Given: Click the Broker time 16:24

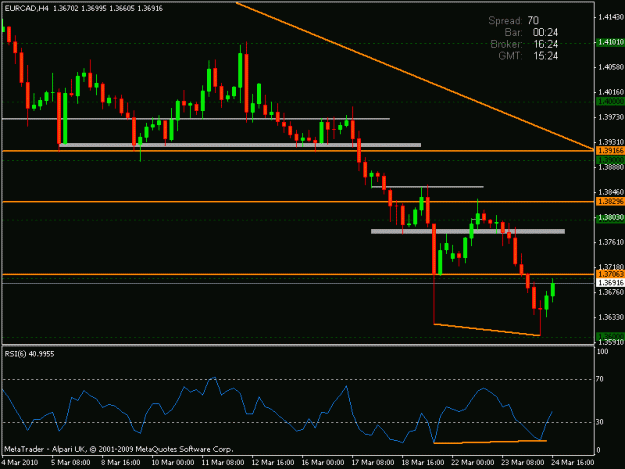Looking at the screenshot, I should click(545, 44).
